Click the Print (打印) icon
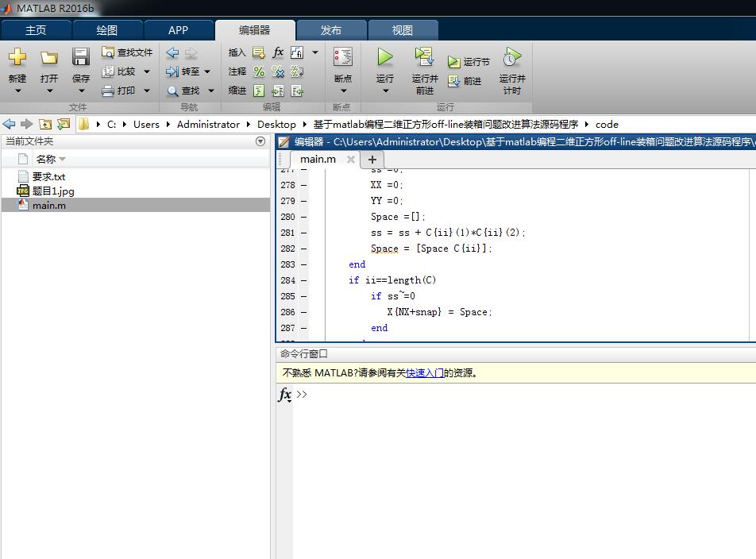 pyautogui.click(x=108, y=91)
